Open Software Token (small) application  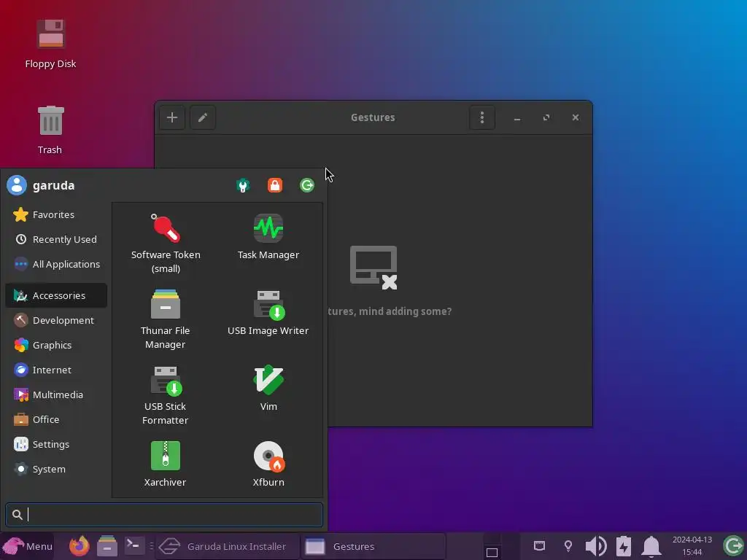coord(166,244)
